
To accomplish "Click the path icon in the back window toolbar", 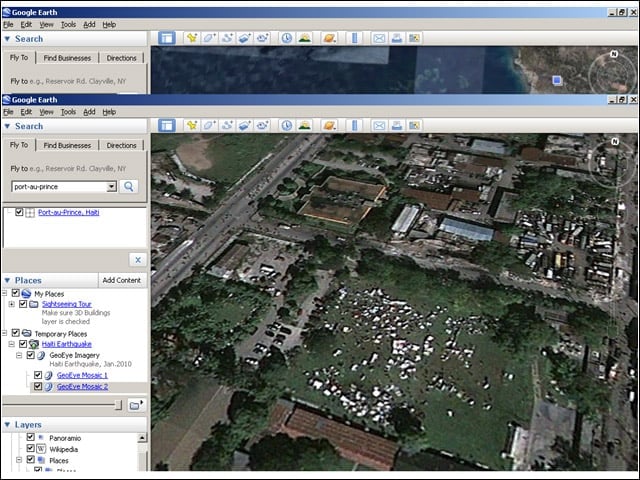I will pyautogui.click(x=227, y=38).
